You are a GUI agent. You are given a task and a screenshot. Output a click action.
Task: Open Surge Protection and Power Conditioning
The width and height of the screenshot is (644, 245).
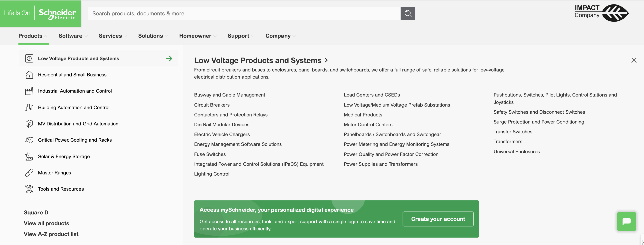pos(539,122)
